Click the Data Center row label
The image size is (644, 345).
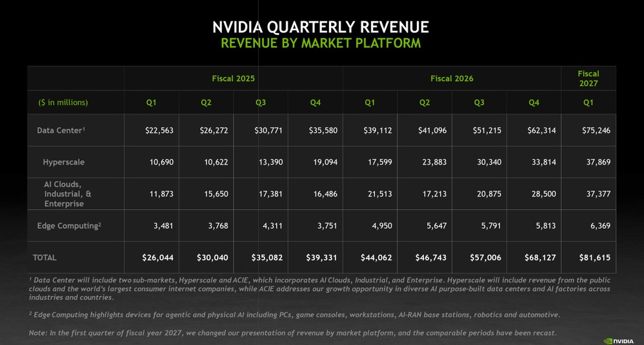[61, 130]
